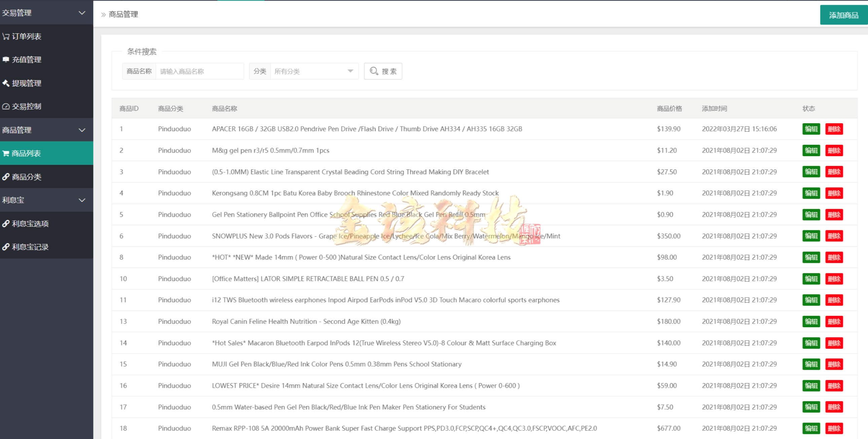
Task: Collapse the 商品管理 sidebar group
Action: tap(82, 130)
